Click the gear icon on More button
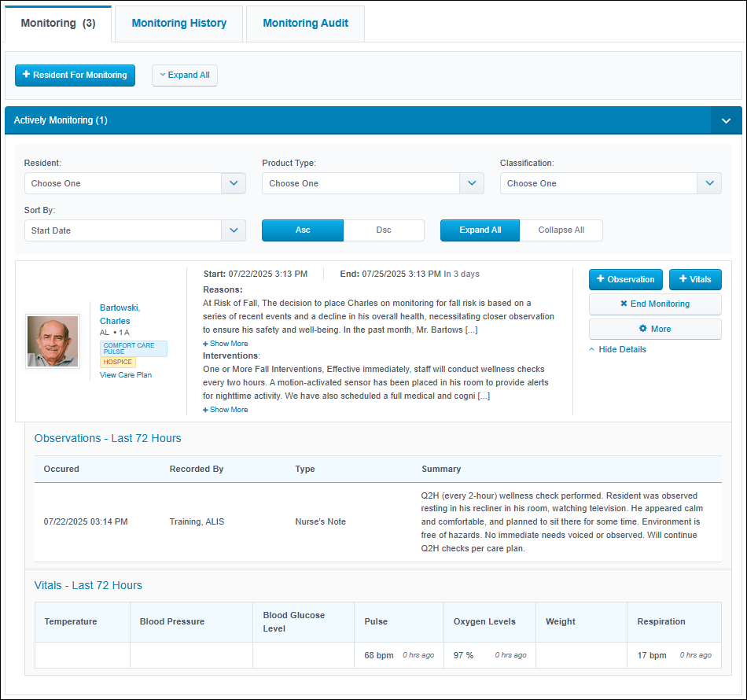Image resolution: width=747 pixels, height=700 pixels. click(x=642, y=328)
